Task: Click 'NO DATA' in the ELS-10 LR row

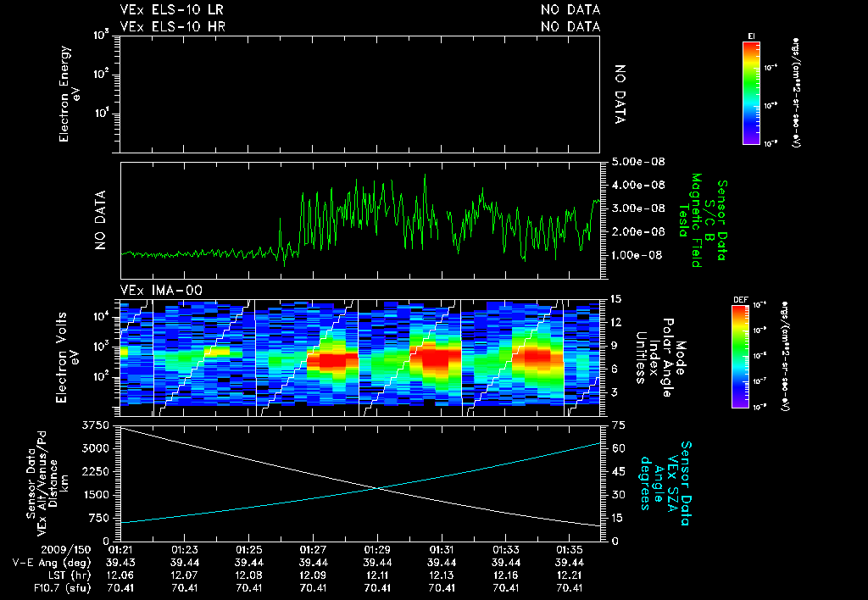Action: pyautogui.click(x=570, y=9)
